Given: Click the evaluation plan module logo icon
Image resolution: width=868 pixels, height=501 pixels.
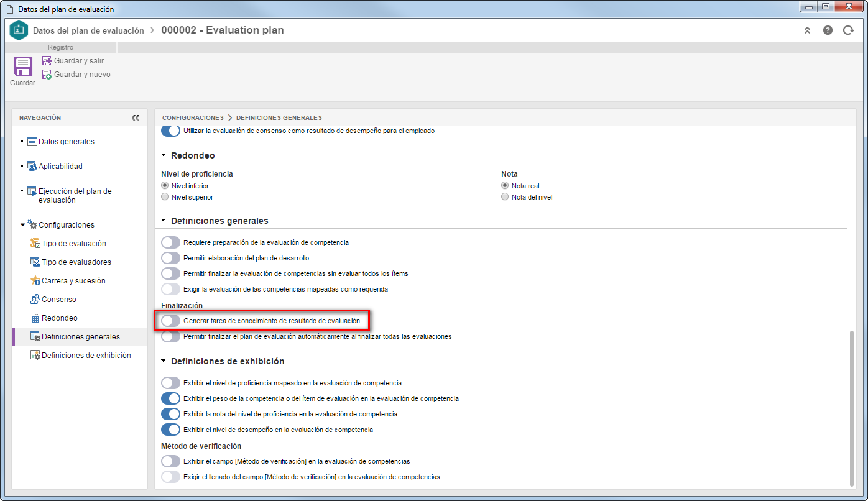Looking at the screenshot, I should click(19, 30).
